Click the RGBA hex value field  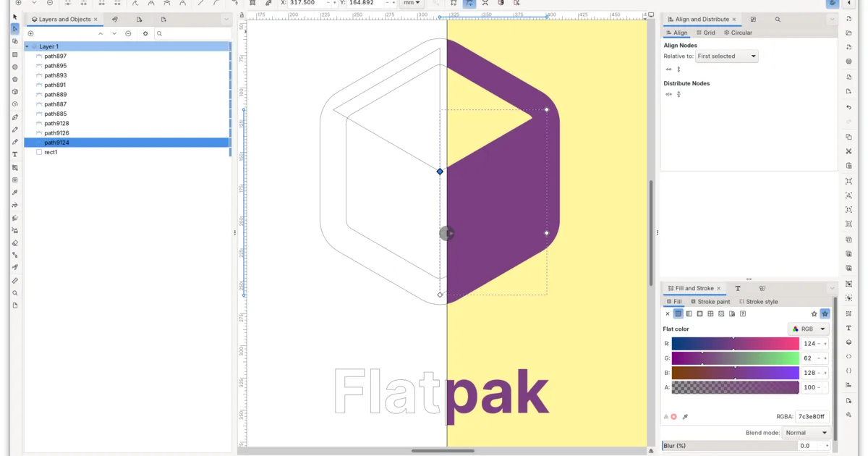(x=812, y=417)
